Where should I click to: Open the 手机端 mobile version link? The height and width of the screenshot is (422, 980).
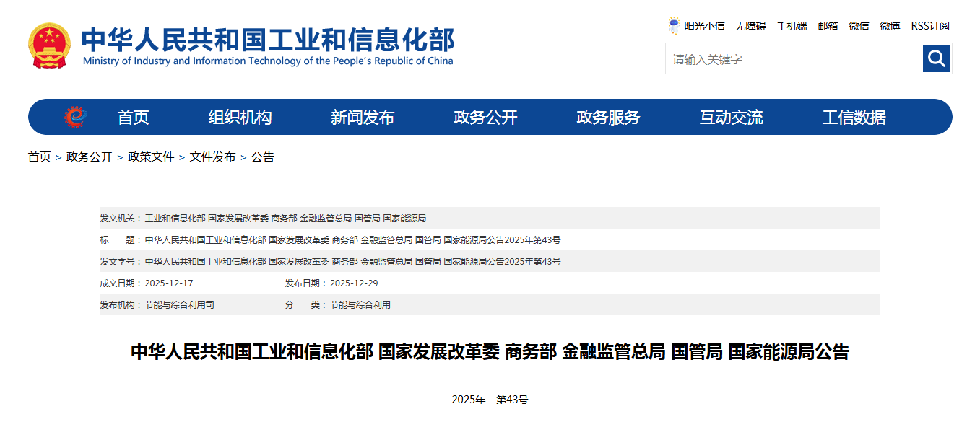pyautogui.click(x=792, y=26)
